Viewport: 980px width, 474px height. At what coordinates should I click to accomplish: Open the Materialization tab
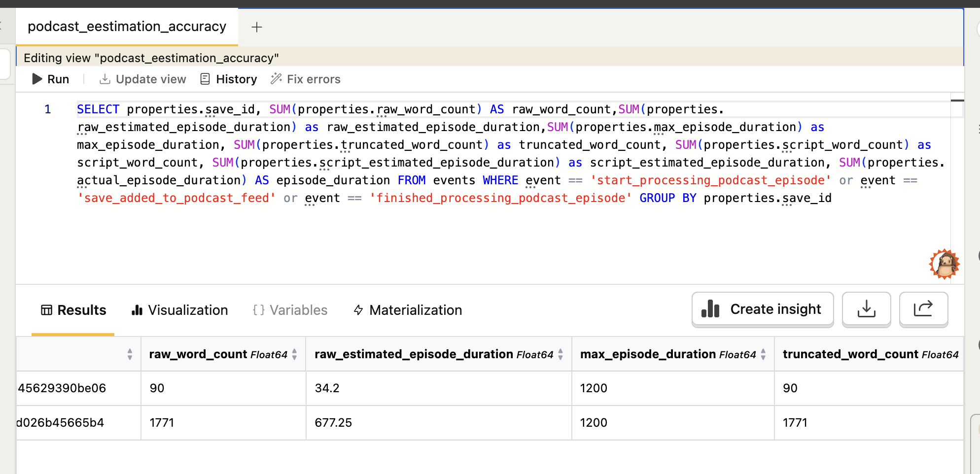pos(408,310)
